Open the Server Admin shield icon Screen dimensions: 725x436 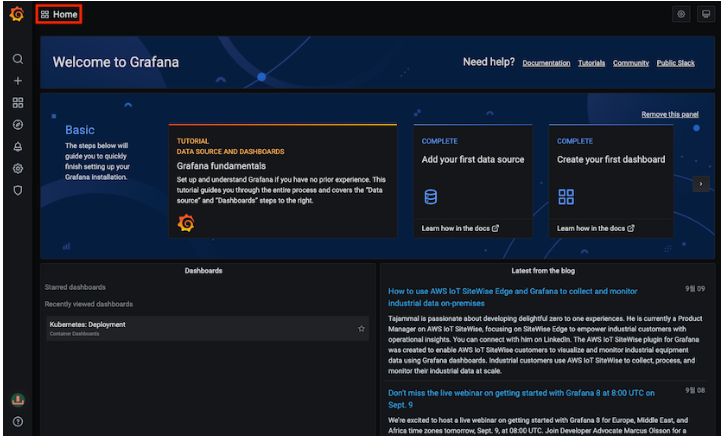coord(18,190)
